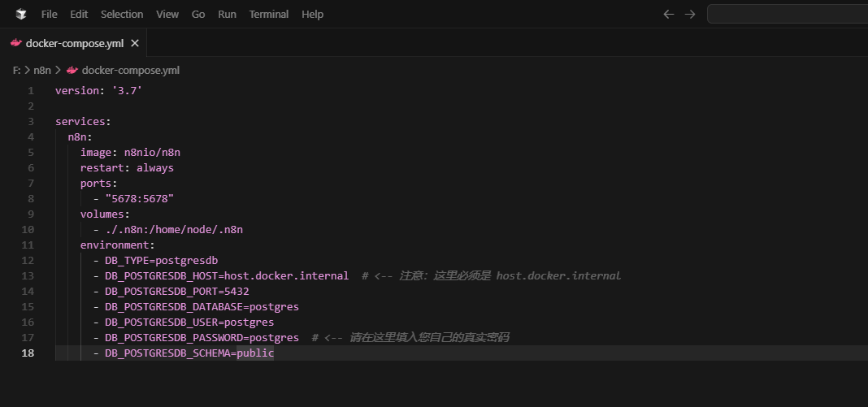
Task: Expand the F: drive breadcrumb
Action: click(x=16, y=70)
